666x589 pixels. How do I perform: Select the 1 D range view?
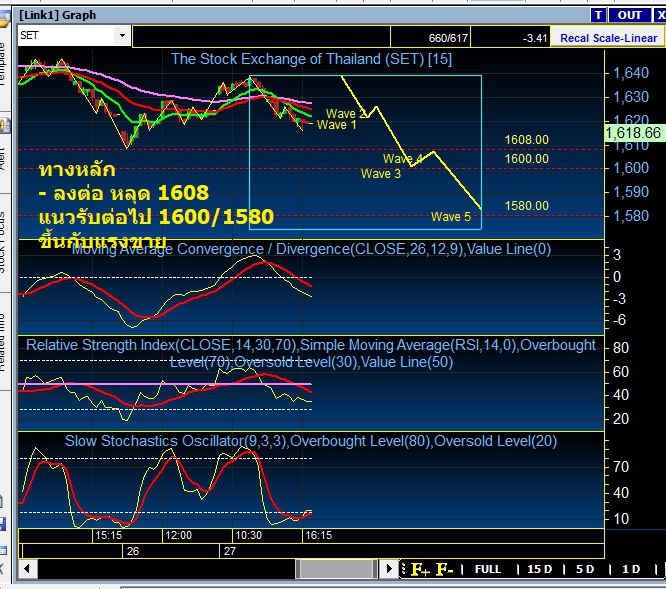[631, 569]
